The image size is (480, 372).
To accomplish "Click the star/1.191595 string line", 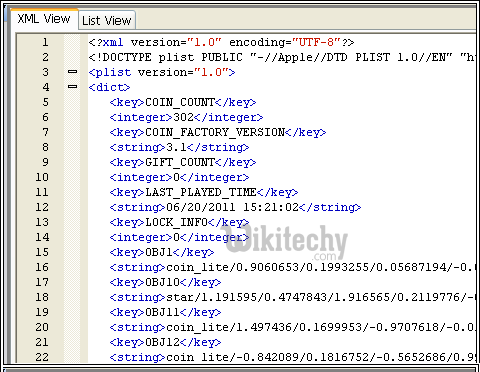I will (292, 297).
